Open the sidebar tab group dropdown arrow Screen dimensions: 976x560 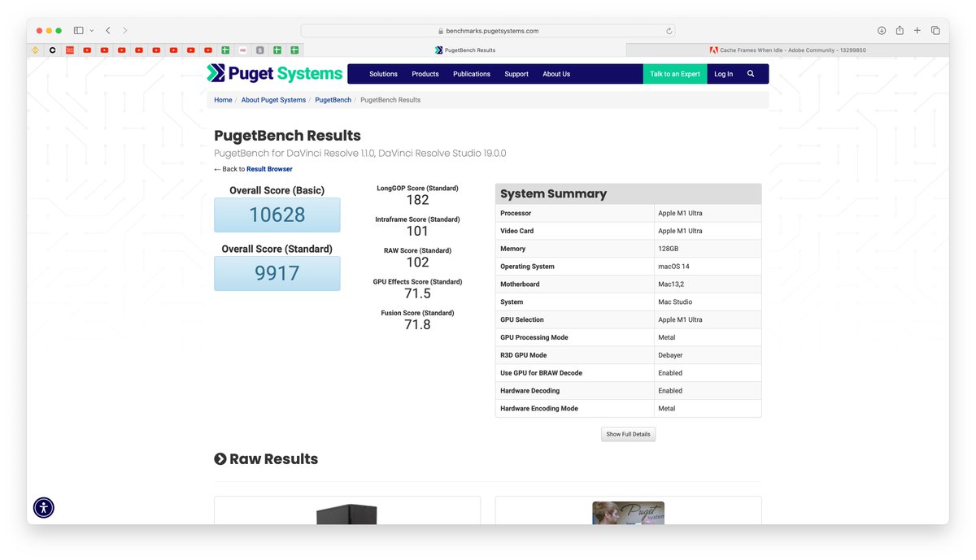pos(91,30)
